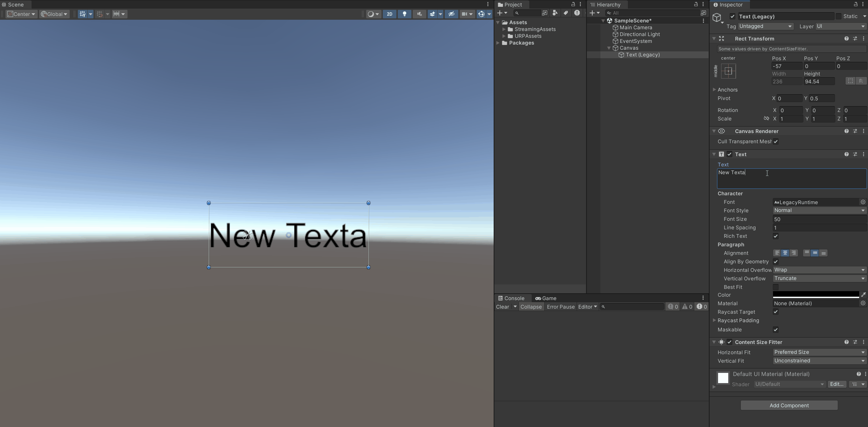
Task: Toggle the scene grid visibility icon
Action: (x=83, y=14)
